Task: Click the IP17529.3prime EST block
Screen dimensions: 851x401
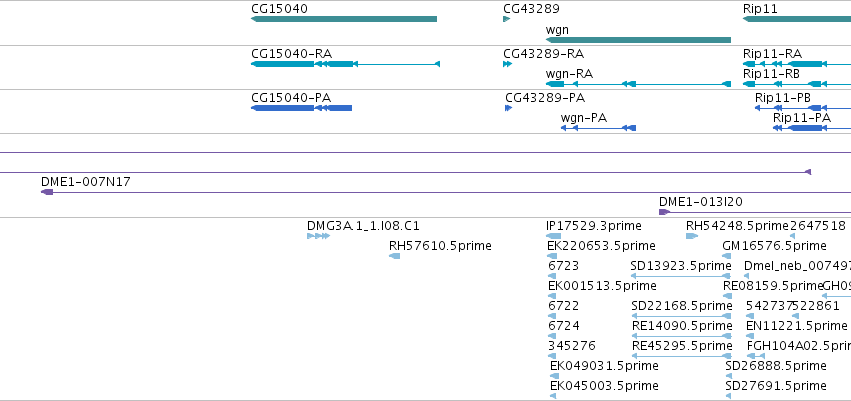Action: click(553, 236)
